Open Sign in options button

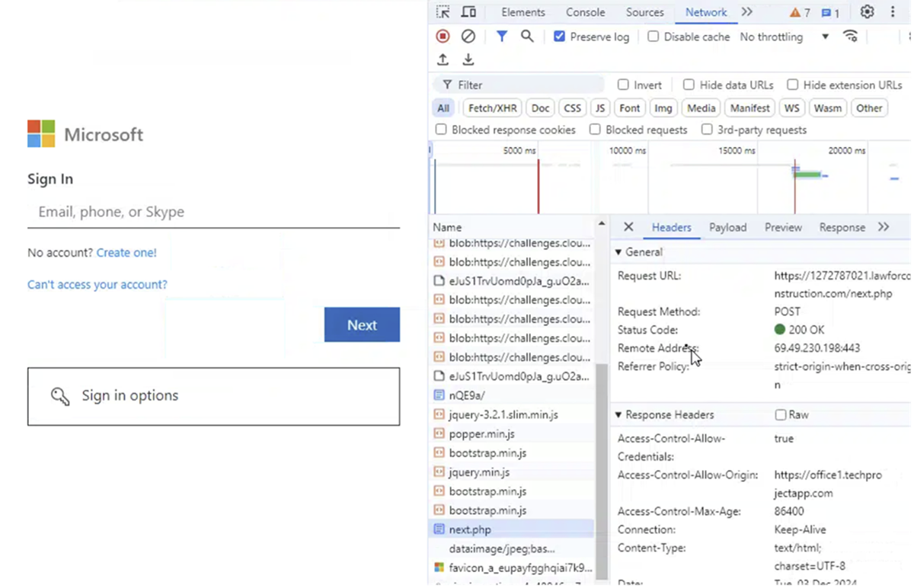pyautogui.click(x=213, y=396)
